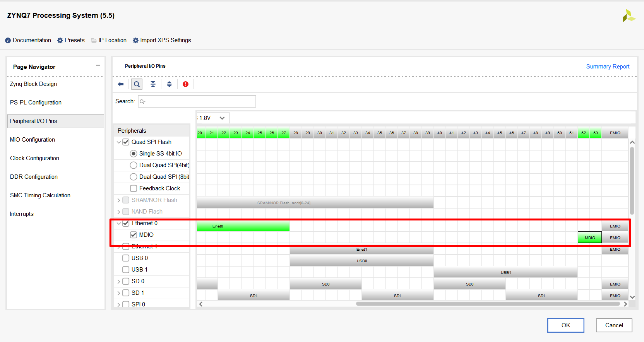Focus the Search input field
This screenshot has height=342, width=644.
click(x=197, y=101)
